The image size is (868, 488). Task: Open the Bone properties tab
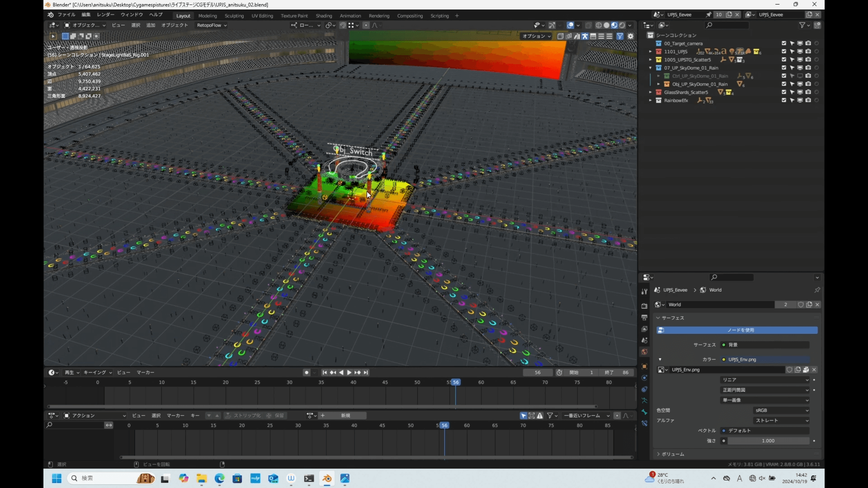(644, 412)
